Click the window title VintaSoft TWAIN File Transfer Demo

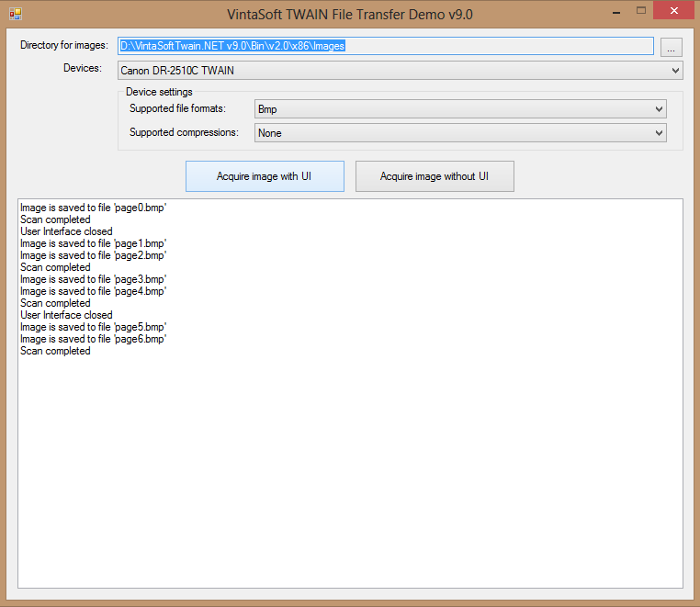click(x=350, y=15)
